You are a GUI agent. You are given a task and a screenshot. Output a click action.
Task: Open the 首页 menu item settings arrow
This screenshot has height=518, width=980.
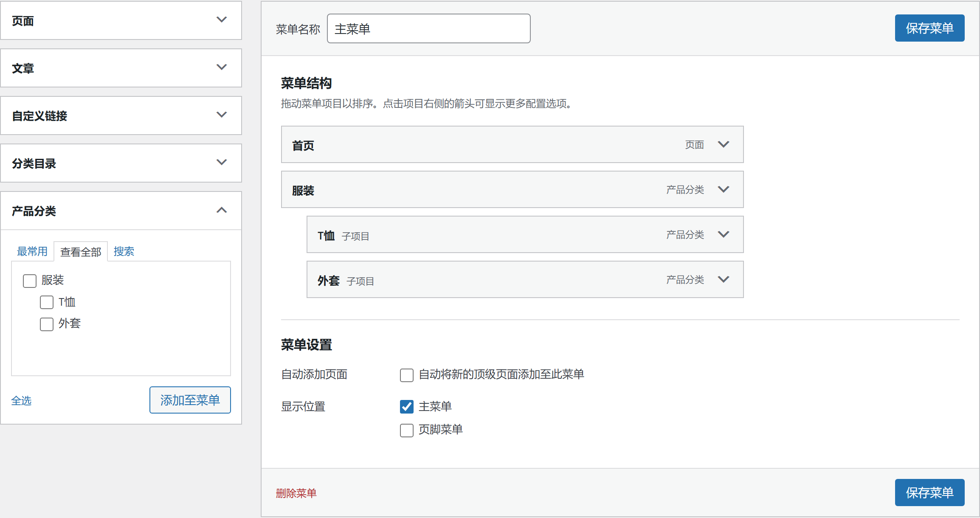(724, 145)
